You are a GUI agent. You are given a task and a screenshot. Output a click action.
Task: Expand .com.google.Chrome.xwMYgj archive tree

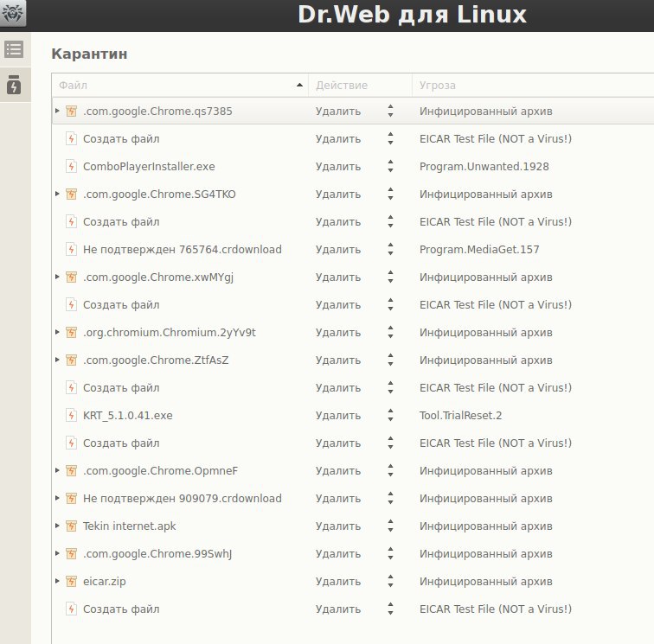[x=58, y=277]
